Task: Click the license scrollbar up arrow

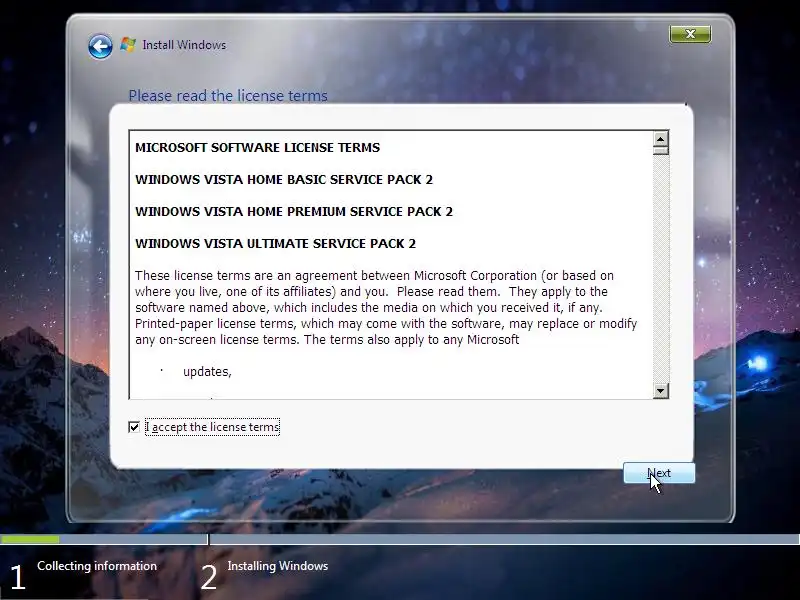Action: click(x=661, y=139)
